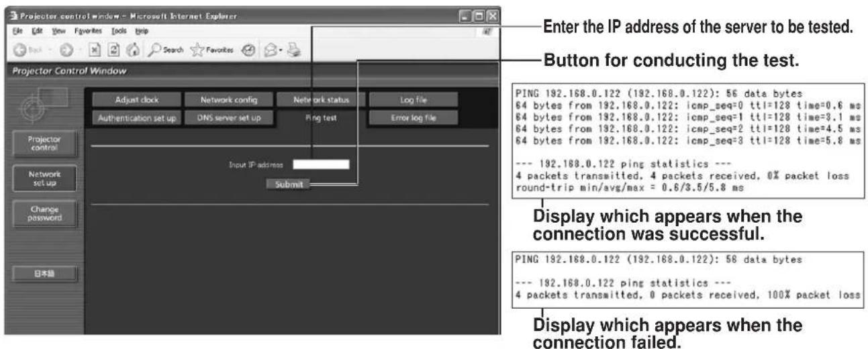This screenshot has width=868, height=349.
Task: Open the Error log file tab
Action: (x=414, y=117)
